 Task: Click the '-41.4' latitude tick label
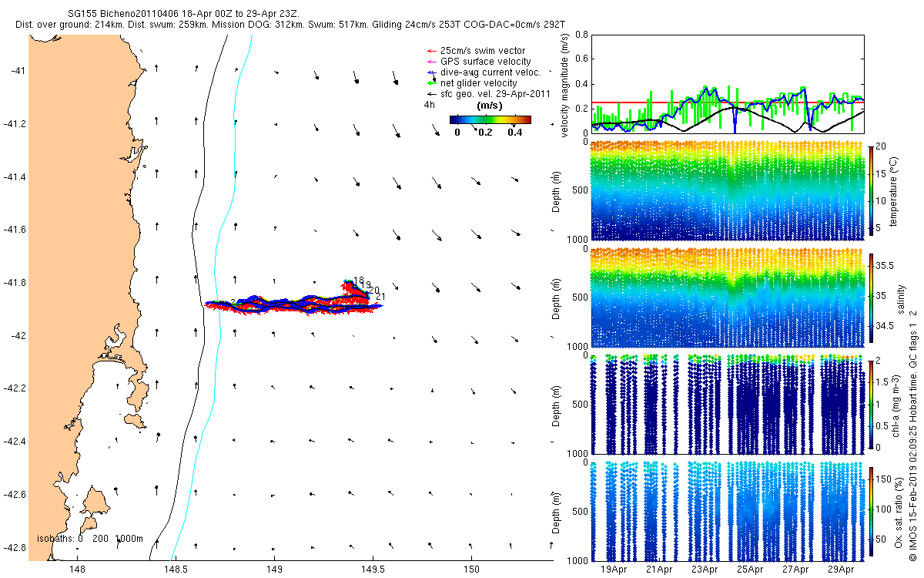coord(13,177)
